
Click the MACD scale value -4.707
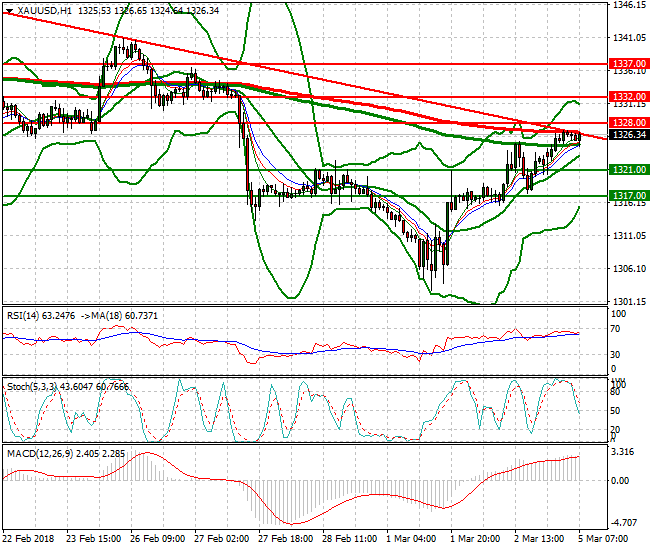tap(623, 522)
